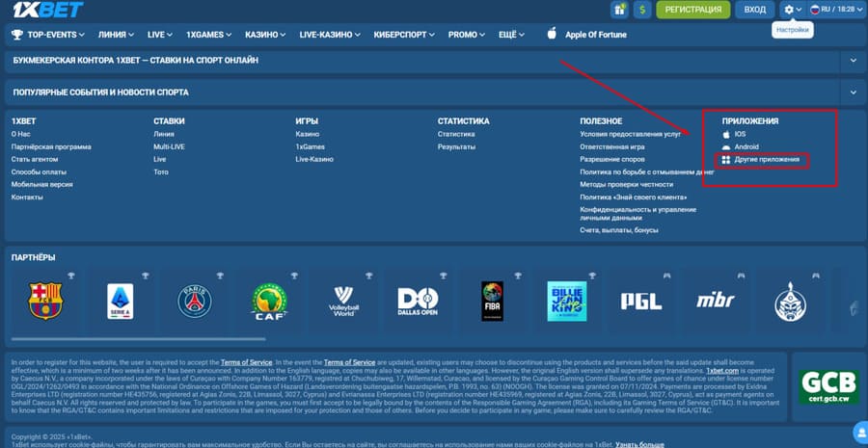
Task: Open the Android app link
Action: (x=746, y=147)
